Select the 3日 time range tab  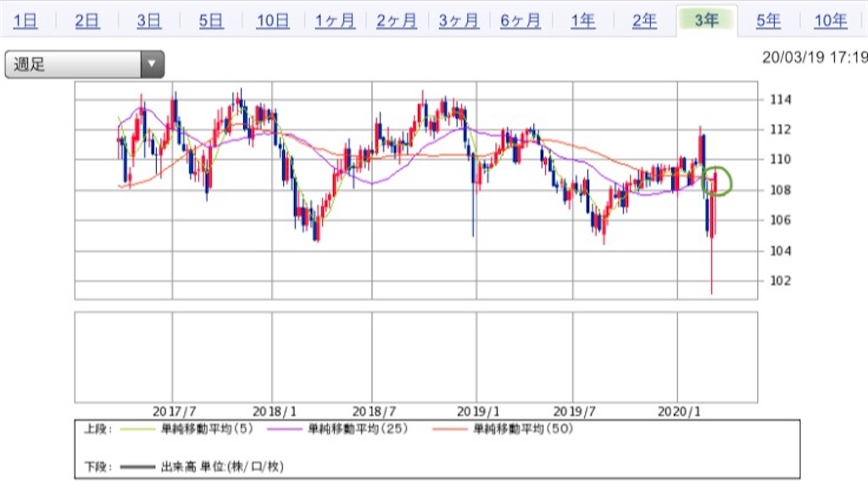tap(149, 21)
